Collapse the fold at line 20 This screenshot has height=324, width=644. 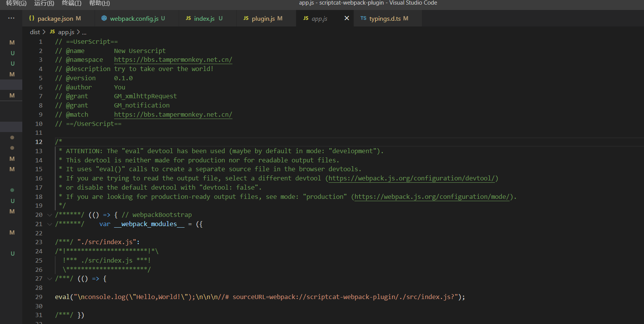coord(50,215)
